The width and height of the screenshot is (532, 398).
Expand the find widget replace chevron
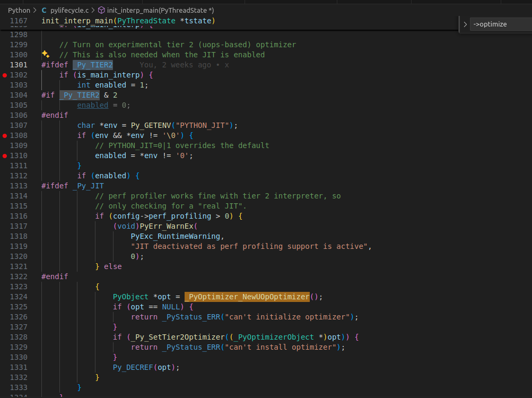click(465, 24)
